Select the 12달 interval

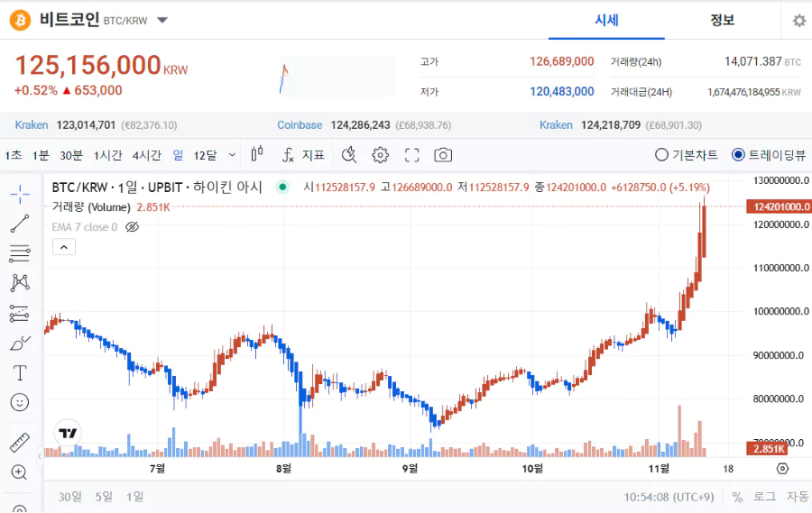point(205,155)
